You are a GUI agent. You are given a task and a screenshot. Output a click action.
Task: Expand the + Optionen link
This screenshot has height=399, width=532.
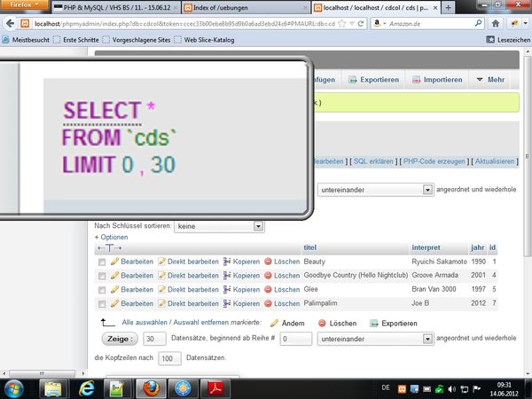(111, 237)
